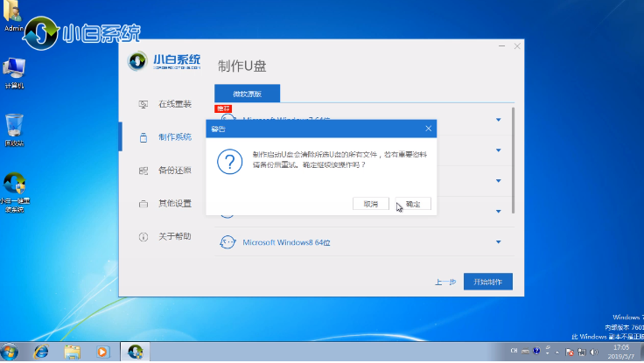Expand the first system entry's dropdown arrow
Screen dimensions: 644x363
(x=498, y=119)
